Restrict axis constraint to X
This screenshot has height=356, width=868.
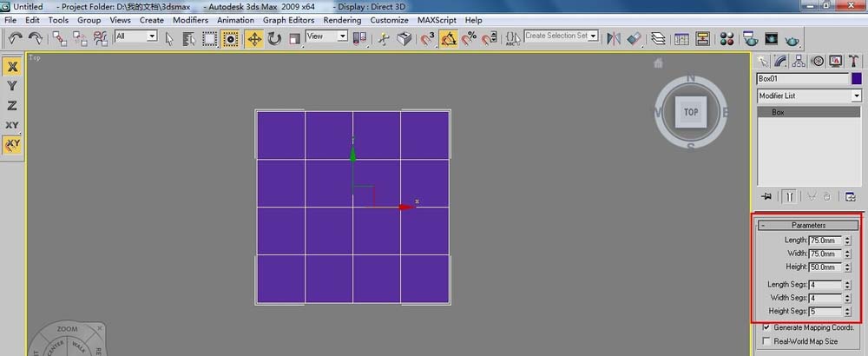point(12,67)
